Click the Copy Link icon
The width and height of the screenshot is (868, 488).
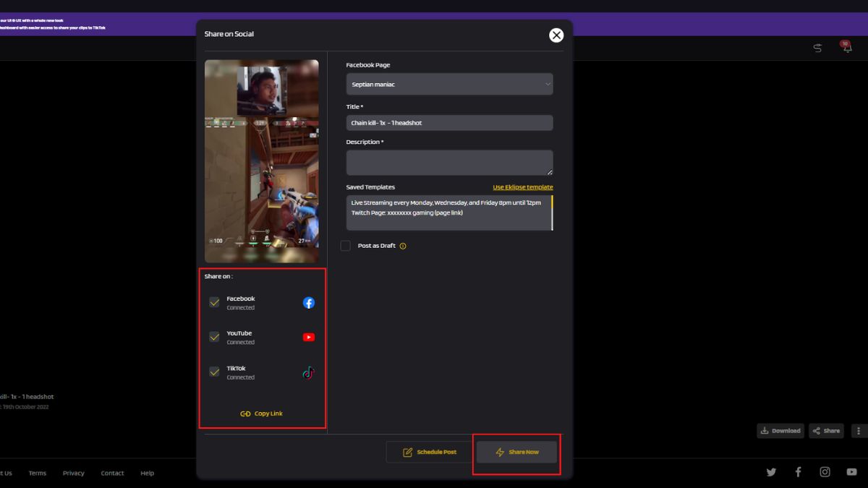coord(245,413)
